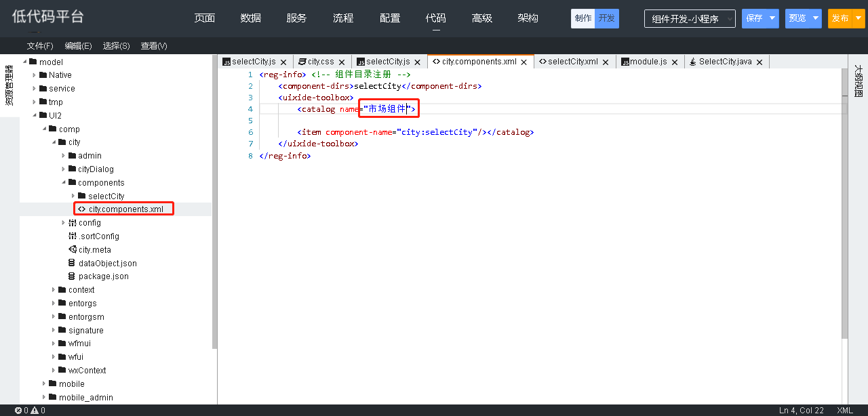
Task: Open the 文件(F) menu
Action: tap(40, 46)
